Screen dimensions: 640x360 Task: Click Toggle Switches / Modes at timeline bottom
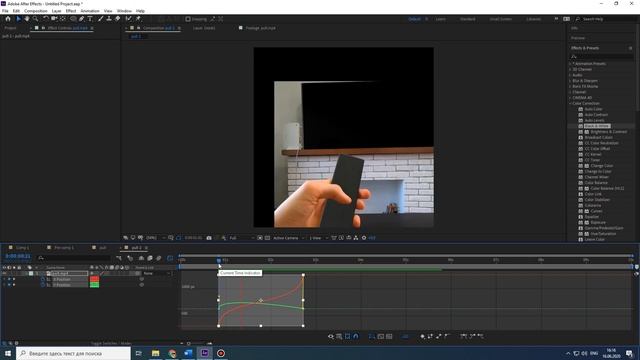(x=111, y=344)
